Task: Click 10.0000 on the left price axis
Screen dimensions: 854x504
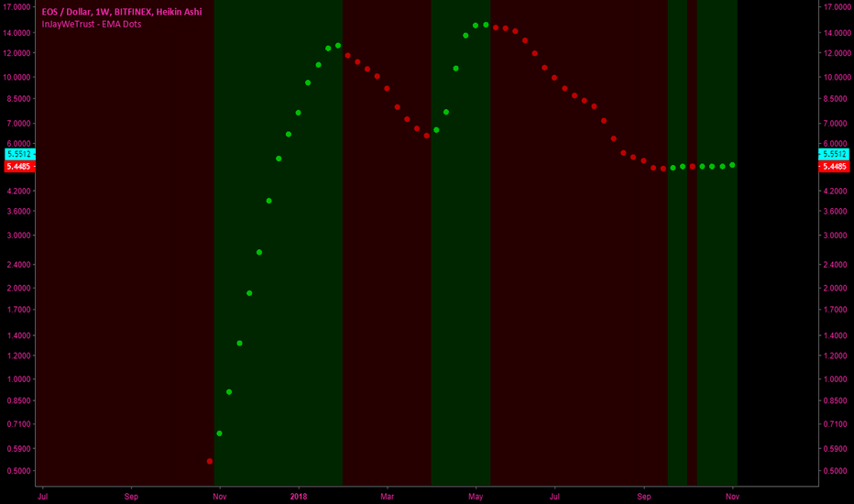Action: [16, 77]
